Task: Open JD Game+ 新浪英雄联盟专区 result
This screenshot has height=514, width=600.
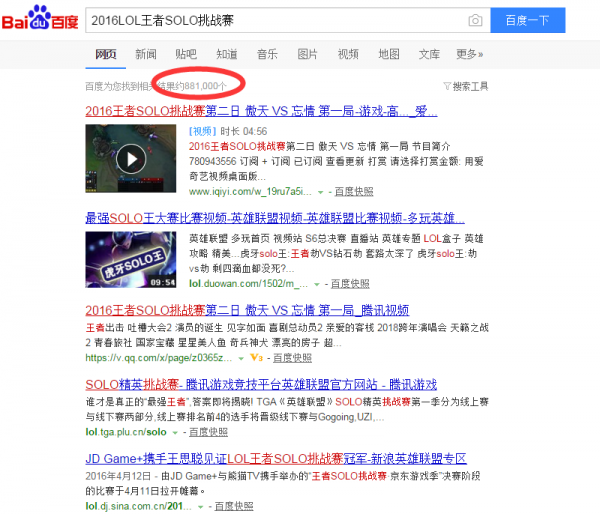Action: click(276, 459)
